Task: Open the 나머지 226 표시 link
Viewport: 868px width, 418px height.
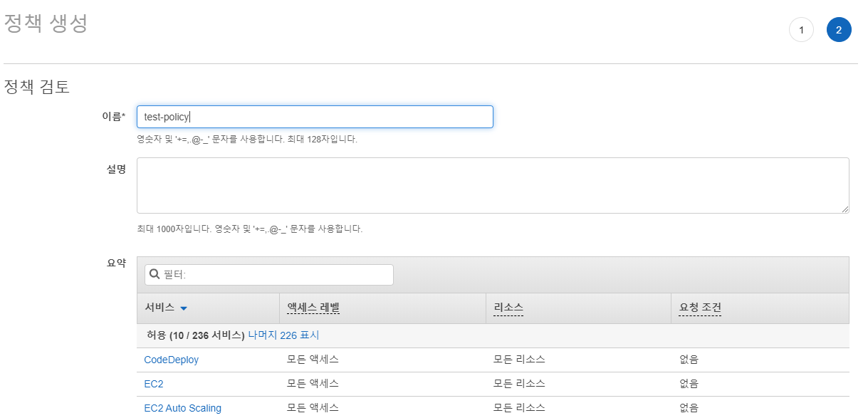Action: [283, 335]
